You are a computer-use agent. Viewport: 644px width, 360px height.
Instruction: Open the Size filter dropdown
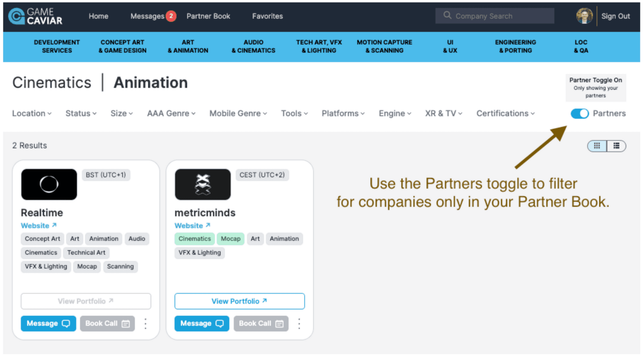[x=122, y=113]
